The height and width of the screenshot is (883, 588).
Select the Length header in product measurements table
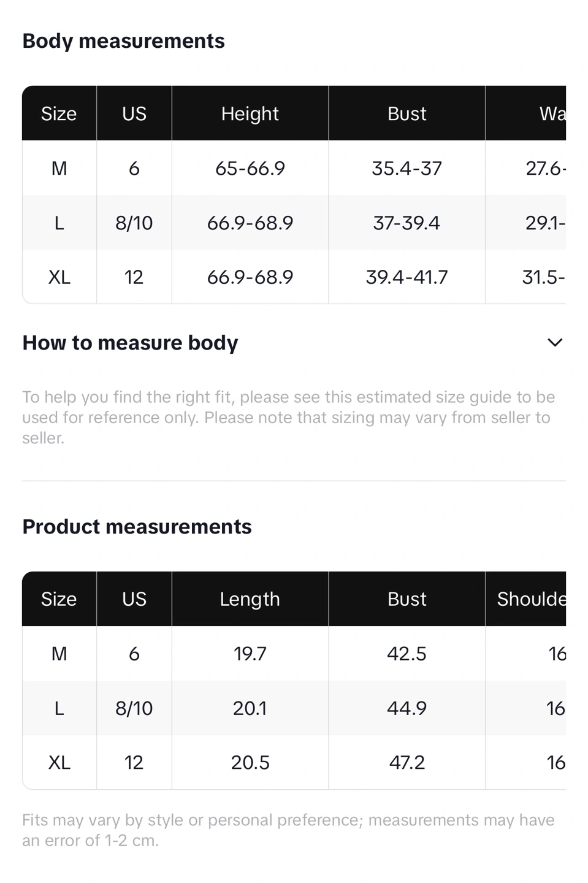250,599
